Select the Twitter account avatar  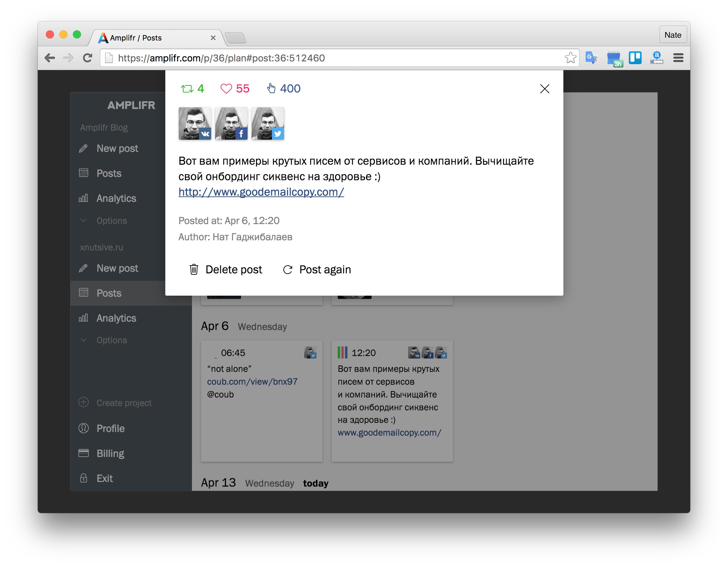tap(268, 124)
